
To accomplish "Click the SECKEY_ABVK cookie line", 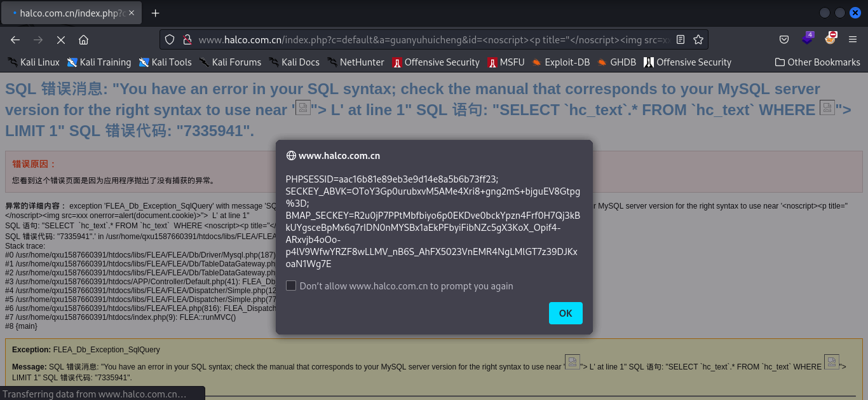I will [433, 197].
